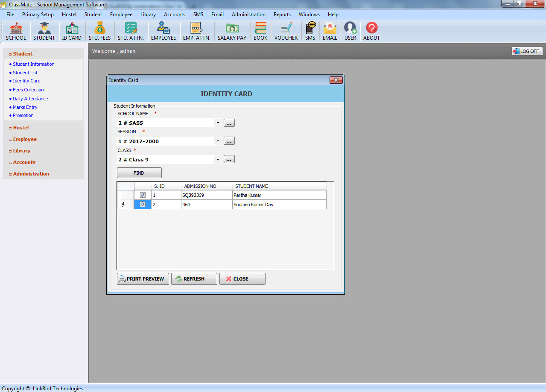Open the Reports menu
The height and width of the screenshot is (392, 546).
tap(282, 14)
